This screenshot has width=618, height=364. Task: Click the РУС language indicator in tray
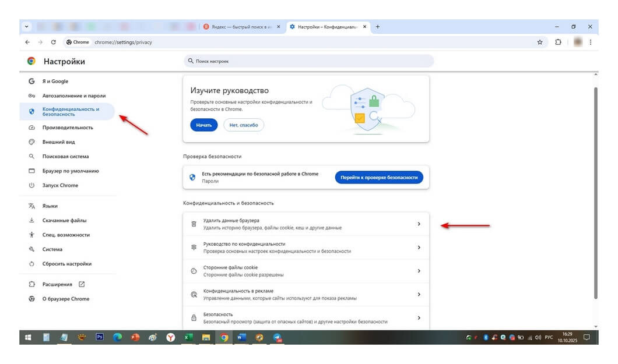click(x=549, y=337)
